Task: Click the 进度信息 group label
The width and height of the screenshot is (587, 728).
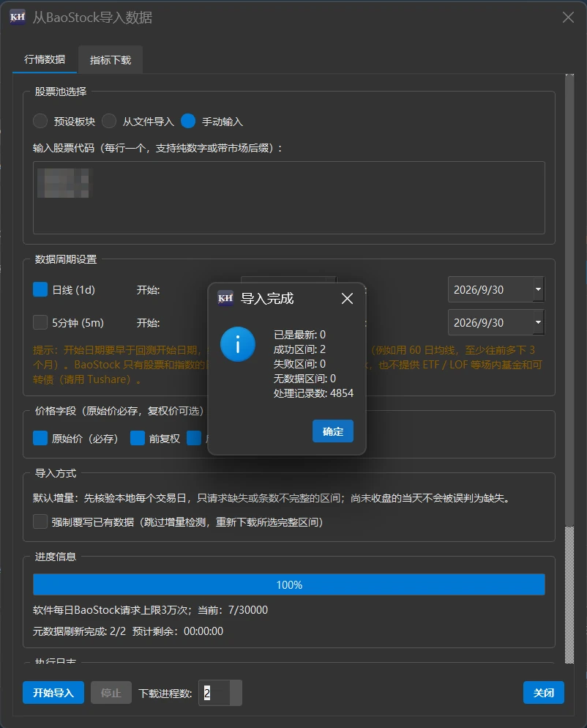Action: pos(56,557)
